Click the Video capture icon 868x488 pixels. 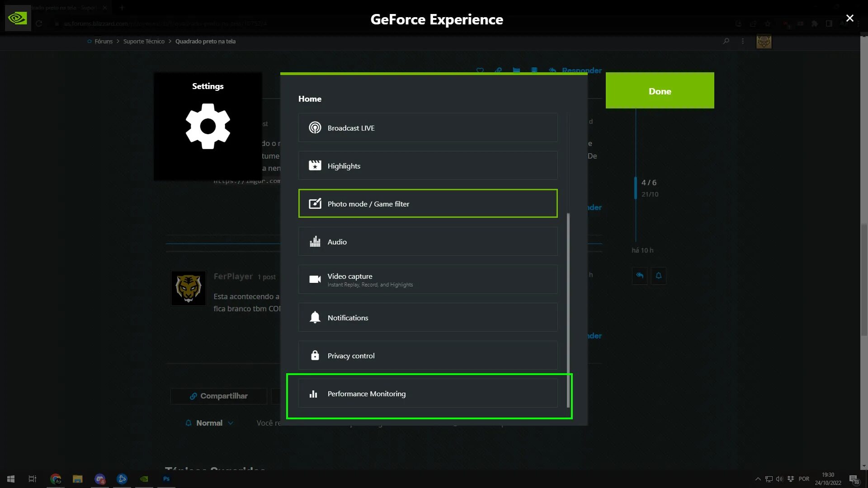coord(315,279)
